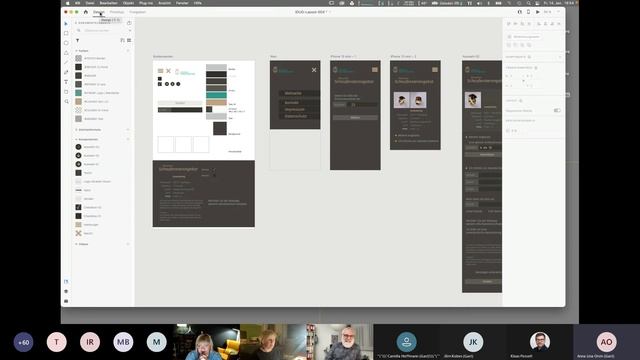
Task: Click the JK participant avatar
Action: (x=473, y=342)
